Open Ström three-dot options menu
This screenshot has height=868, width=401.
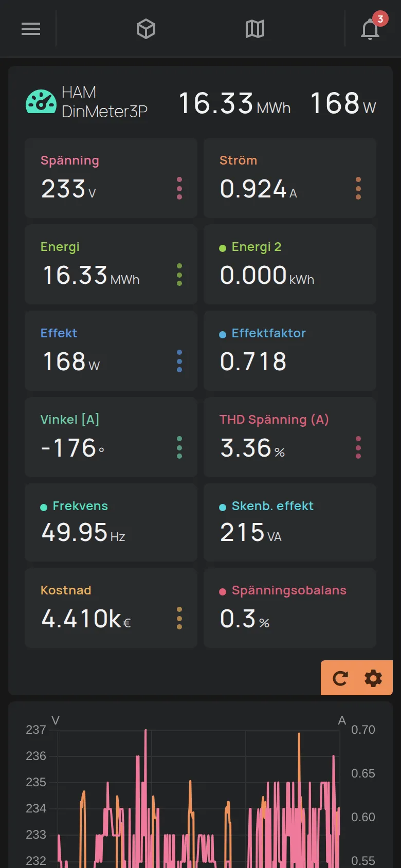pos(358,188)
